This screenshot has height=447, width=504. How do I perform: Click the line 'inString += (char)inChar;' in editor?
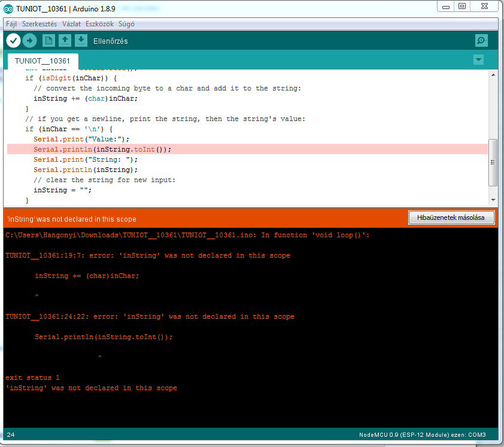(x=86, y=98)
